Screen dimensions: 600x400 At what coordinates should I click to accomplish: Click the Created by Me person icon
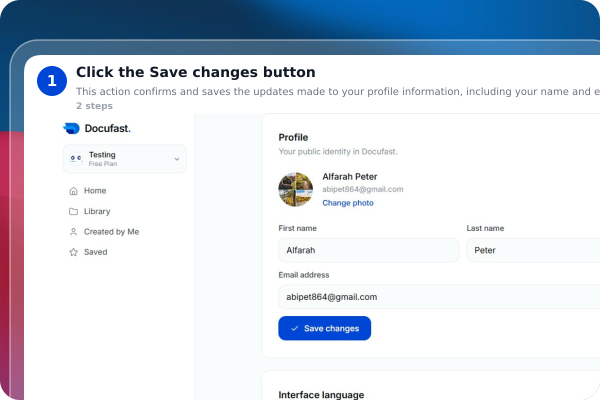point(73,232)
